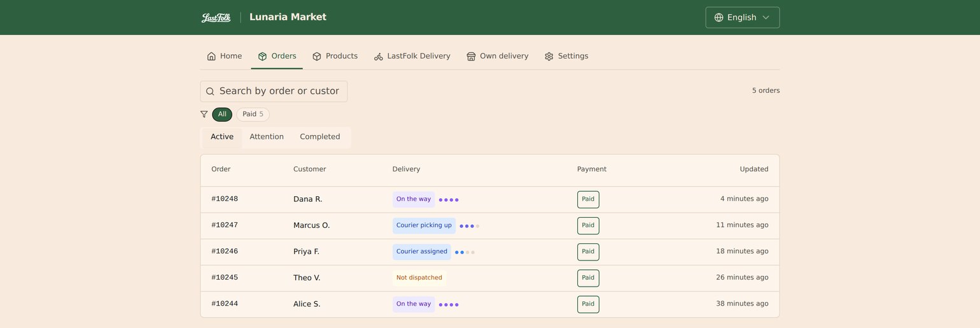Click customer Alice S.

click(x=307, y=304)
